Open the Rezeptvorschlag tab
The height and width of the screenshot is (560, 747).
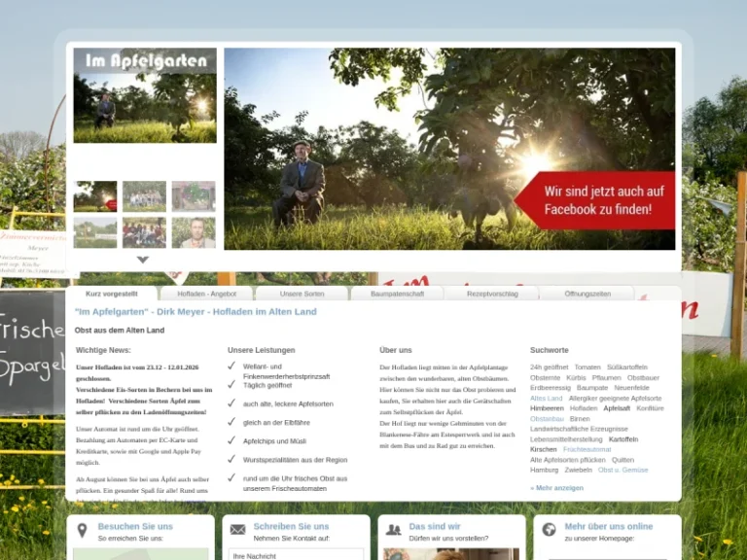point(492,294)
